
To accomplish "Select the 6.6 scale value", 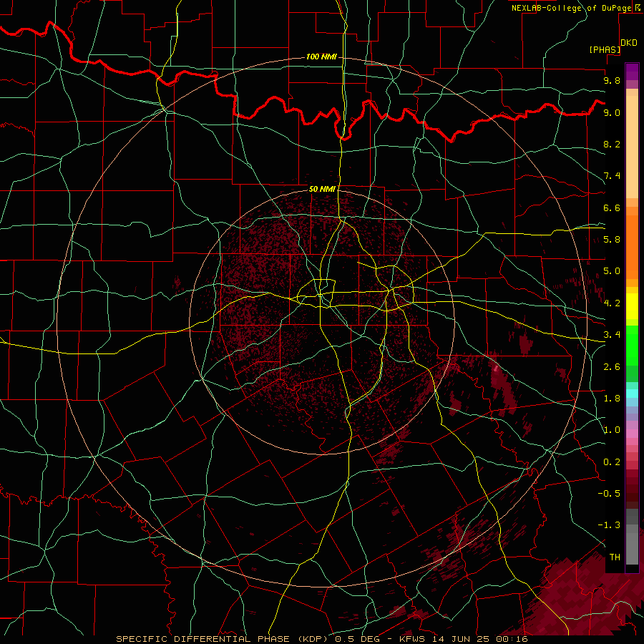I will point(612,208).
